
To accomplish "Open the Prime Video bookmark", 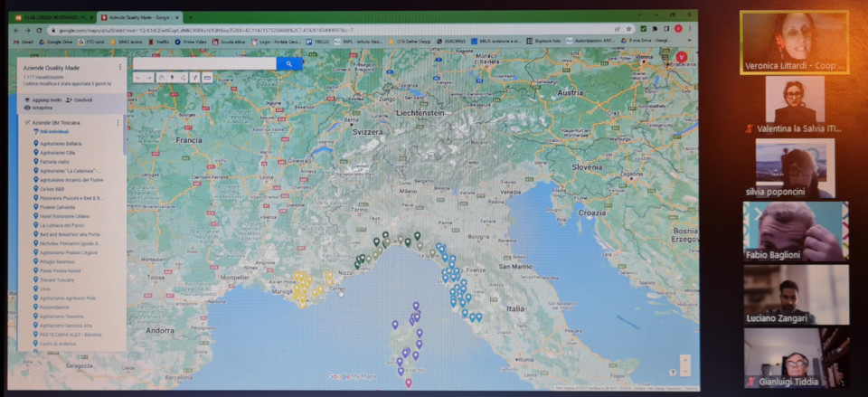I will [191, 41].
